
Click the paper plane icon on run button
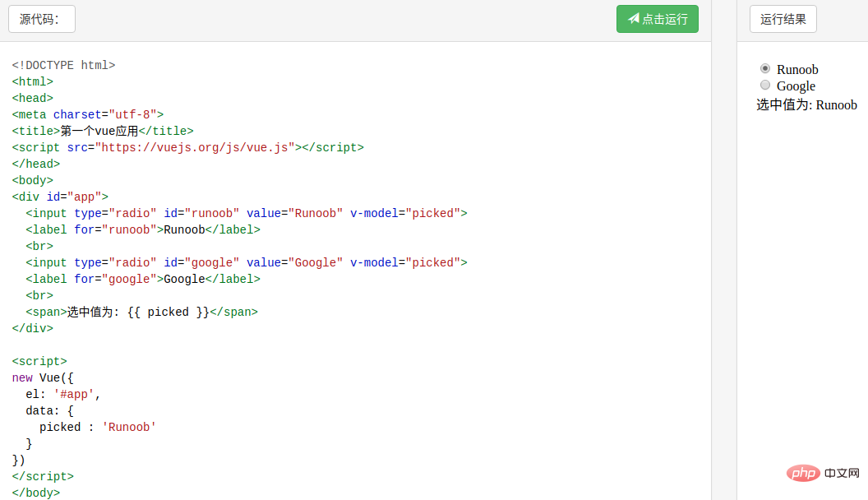click(x=633, y=19)
